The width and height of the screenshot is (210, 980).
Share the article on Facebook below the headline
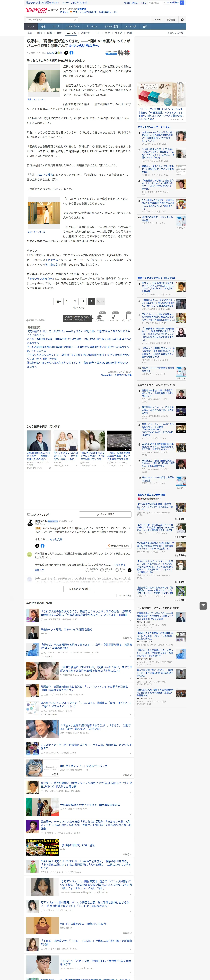[x=71, y=53]
